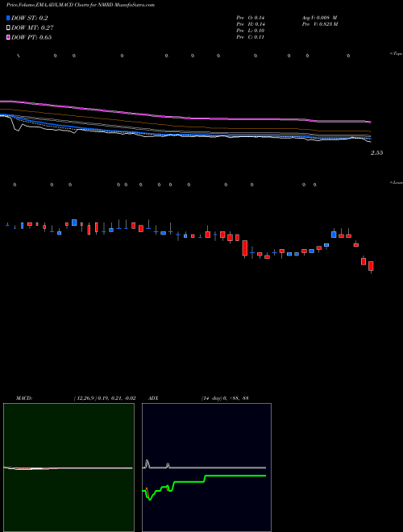The image size is (403, 532).
Task: Click the 'Pre V: 0.823 M' volume text
Action: pyautogui.click(x=319, y=24)
